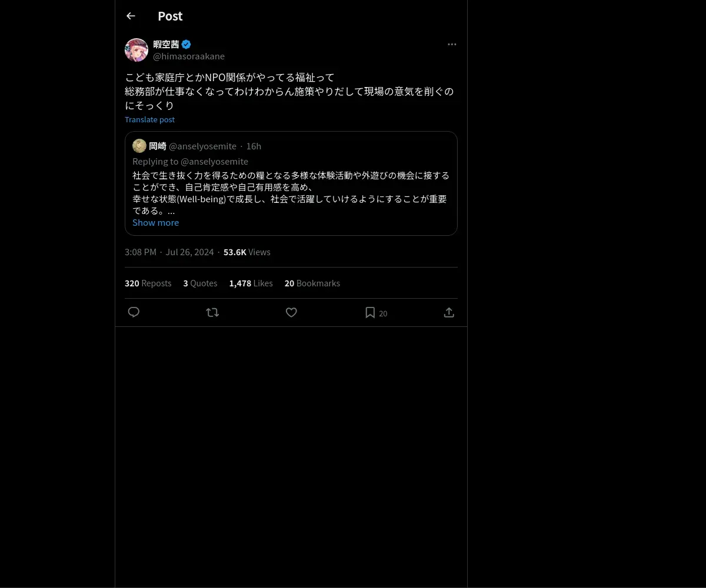The height and width of the screenshot is (588, 706).
Task: Click the blue verified badge icon
Action: [186, 44]
